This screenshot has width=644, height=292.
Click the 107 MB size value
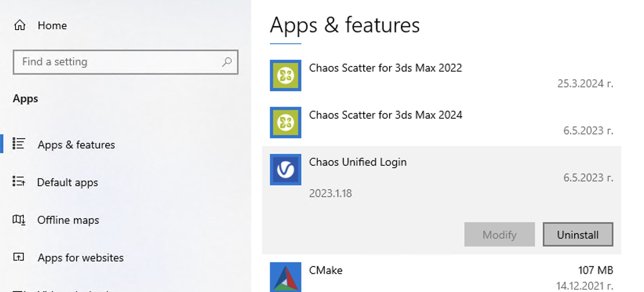click(595, 270)
